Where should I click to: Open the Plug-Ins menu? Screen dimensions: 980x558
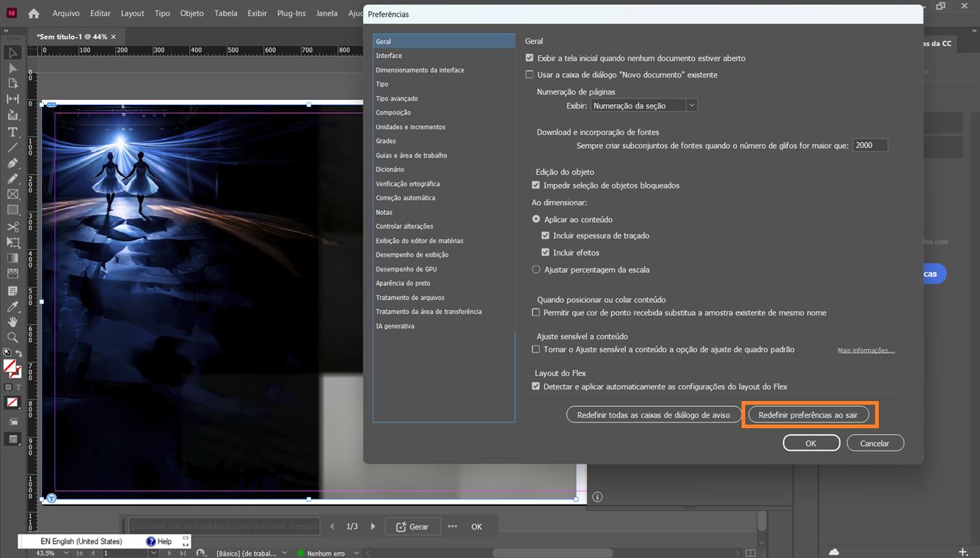[x=291, y=13]
